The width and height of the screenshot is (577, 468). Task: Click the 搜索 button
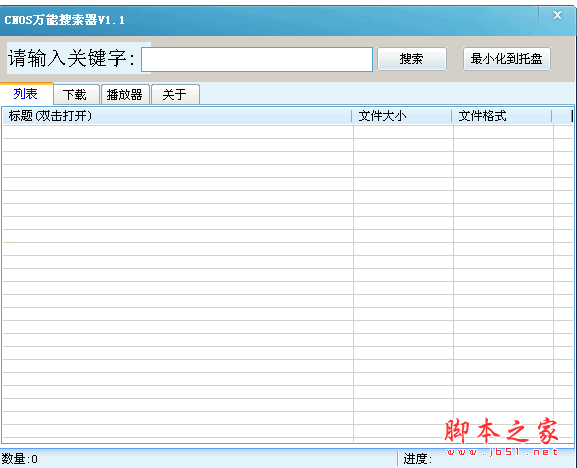tap(412, 59)
